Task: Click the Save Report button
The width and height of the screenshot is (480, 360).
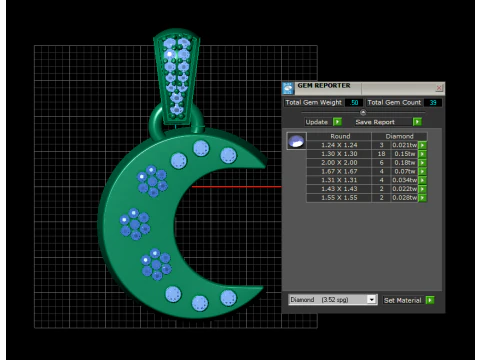Action: pos(388,122)
